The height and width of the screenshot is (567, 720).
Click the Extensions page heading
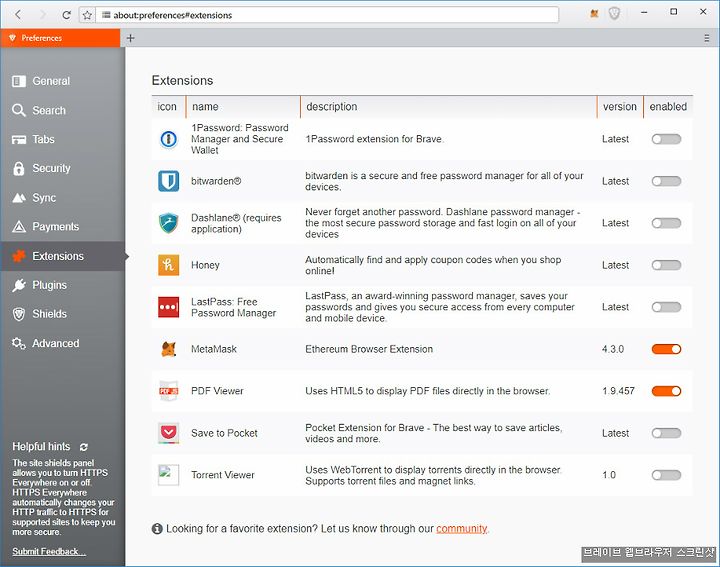pyautogui.click(x=182, y=80)
